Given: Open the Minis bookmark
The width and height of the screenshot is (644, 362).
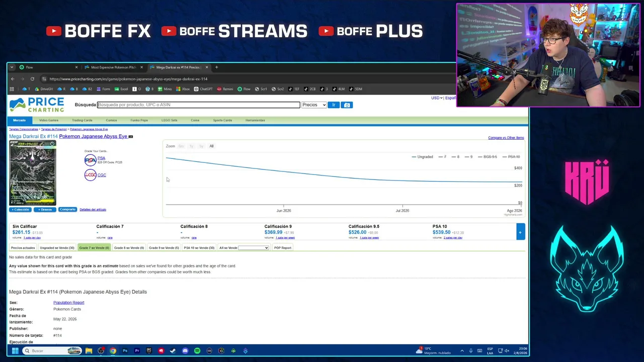Looking at the screenshot, I should (x=165, y=89).
